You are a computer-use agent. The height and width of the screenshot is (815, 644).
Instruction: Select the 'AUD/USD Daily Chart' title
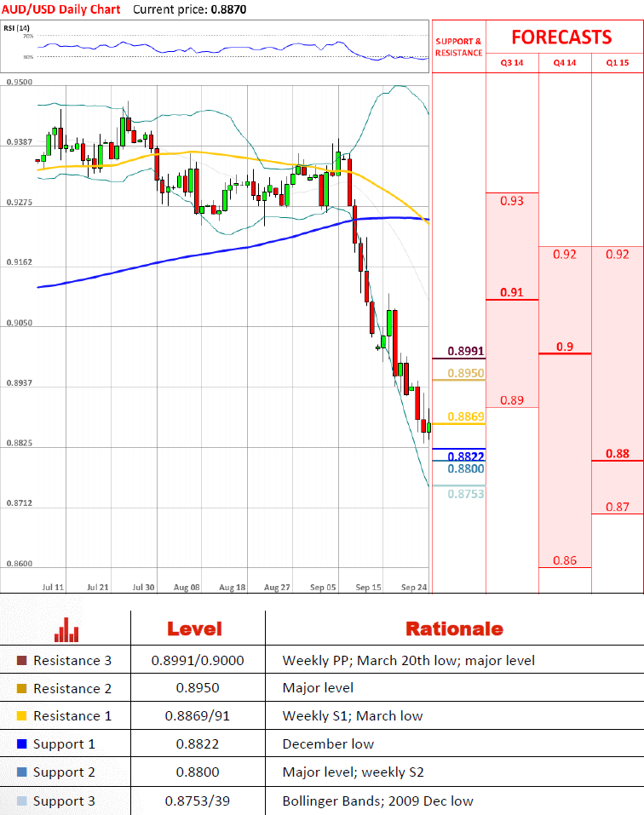tap(61, 9)
